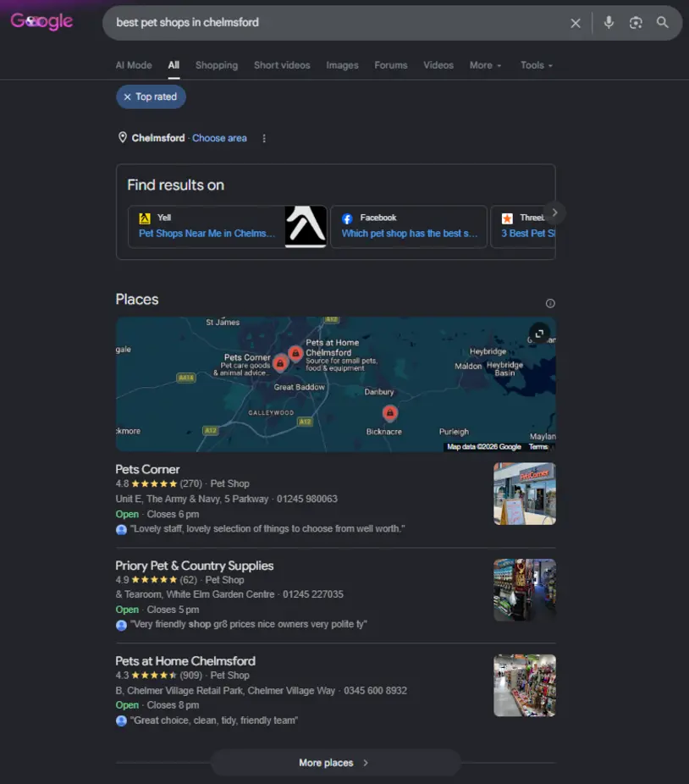689x784 pixels.
Task: Click '0345 600 8932' phone number
Action: coord(375,691)
